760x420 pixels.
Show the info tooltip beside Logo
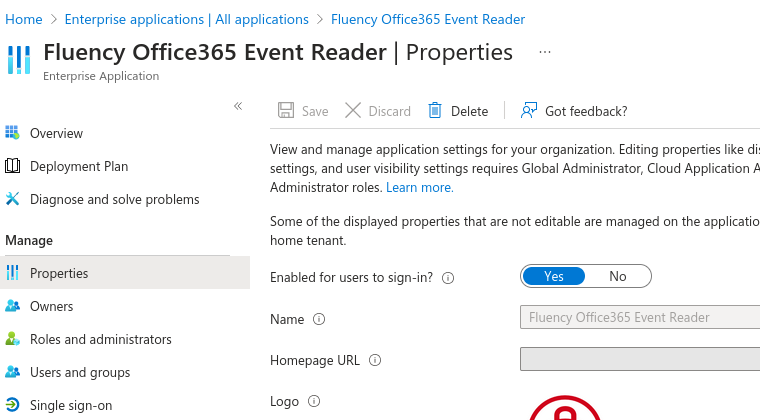pos(314,401)
